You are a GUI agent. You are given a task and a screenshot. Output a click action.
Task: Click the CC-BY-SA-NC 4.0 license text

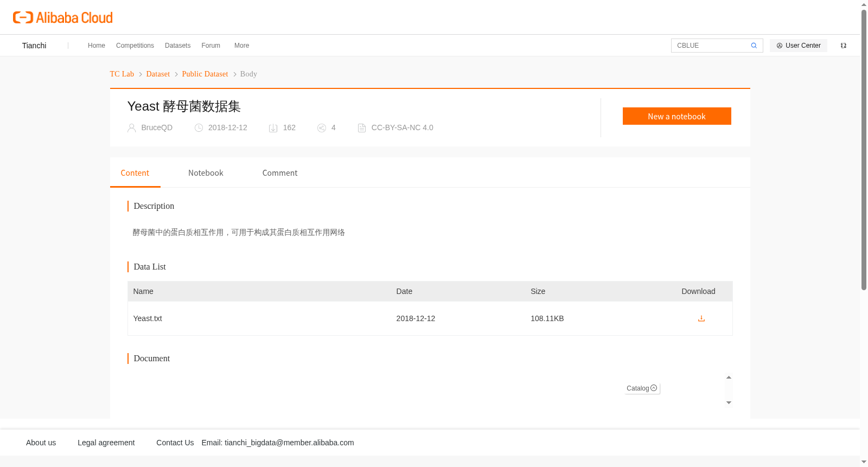pyautogui.click(x=403, y=128)
